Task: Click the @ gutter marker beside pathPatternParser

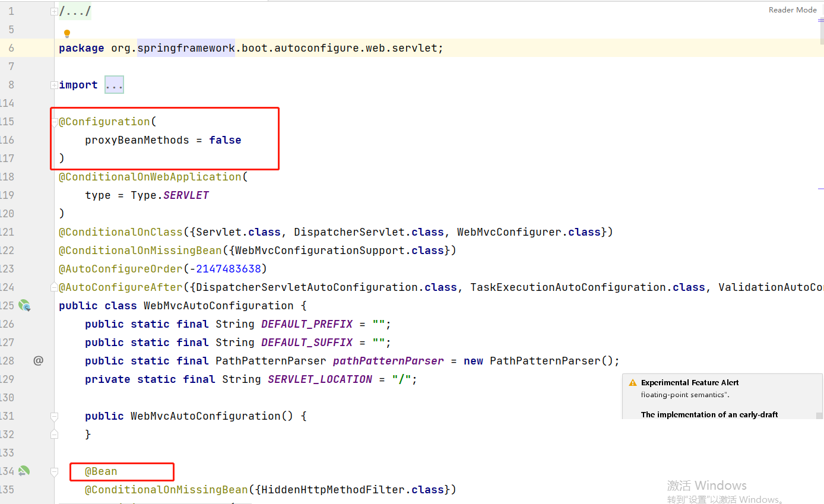Action: tap(39, 360)
